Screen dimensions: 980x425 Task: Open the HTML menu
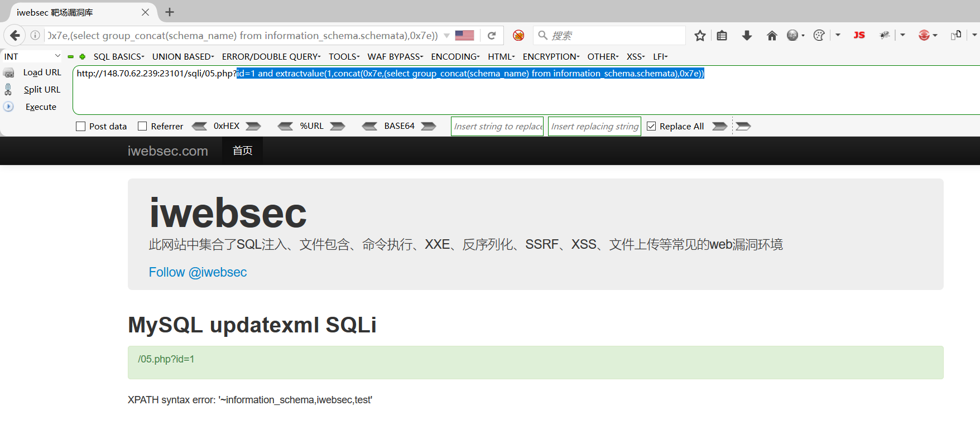point(501,57)
